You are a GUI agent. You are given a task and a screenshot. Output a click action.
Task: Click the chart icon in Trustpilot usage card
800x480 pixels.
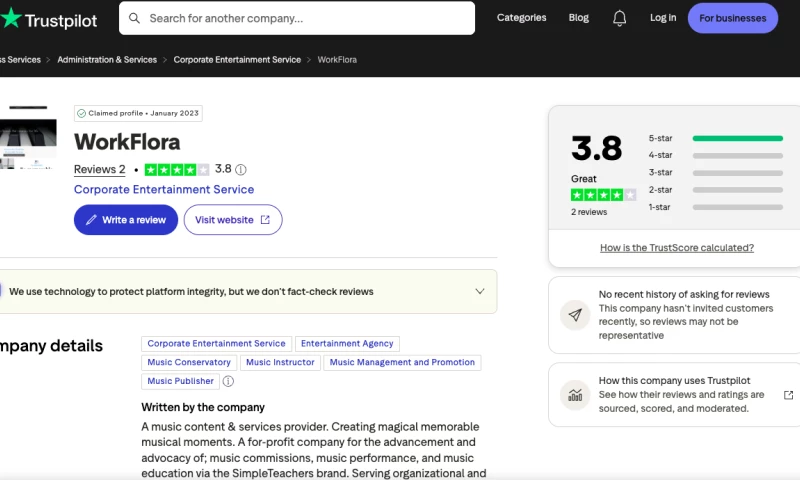pyautogui.click(x=575, y=395)
